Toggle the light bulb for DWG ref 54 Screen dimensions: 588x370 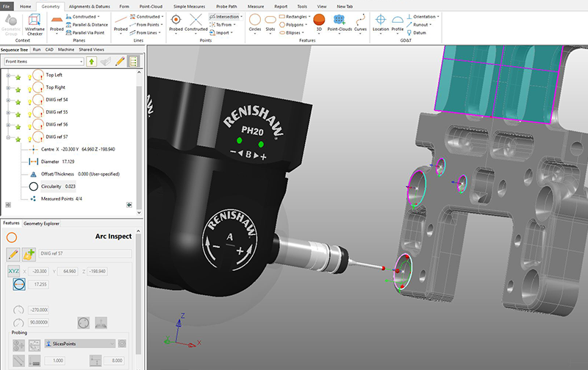[29, 102]
